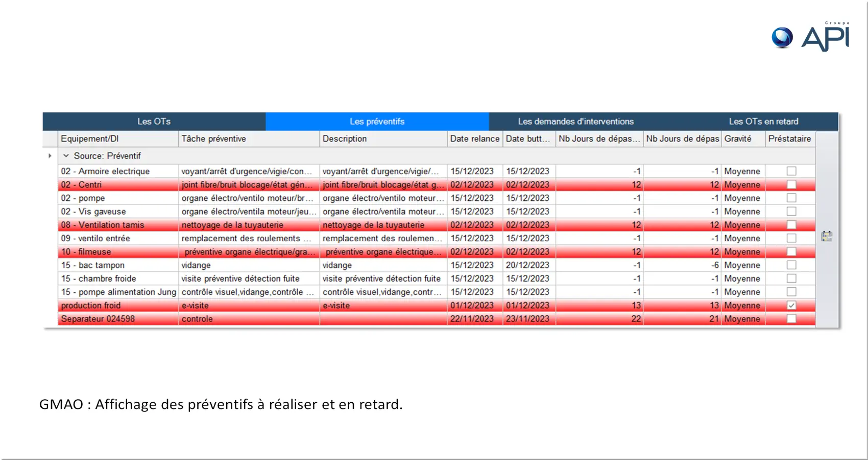Click the 'e-visite' description cell

(x=383, y=305)
